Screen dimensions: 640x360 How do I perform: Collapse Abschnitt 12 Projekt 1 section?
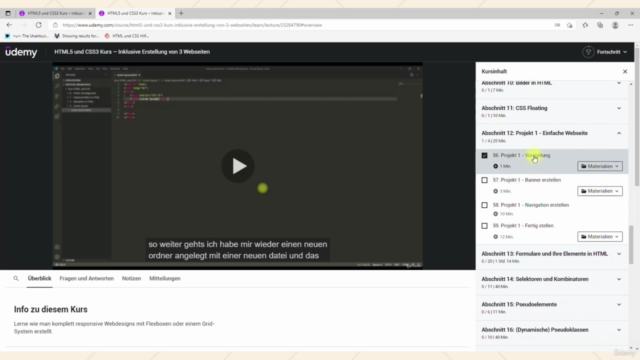(619, 133)
